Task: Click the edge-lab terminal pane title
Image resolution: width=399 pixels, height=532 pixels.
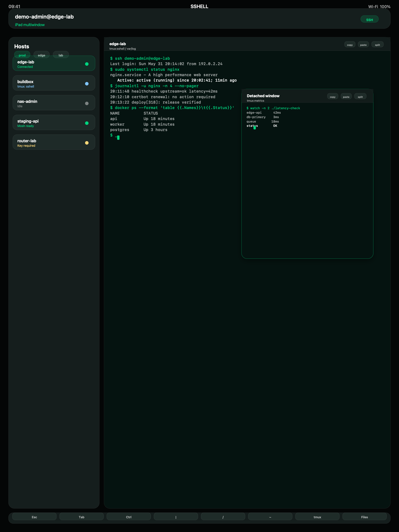Action: [x=117, y=44]
